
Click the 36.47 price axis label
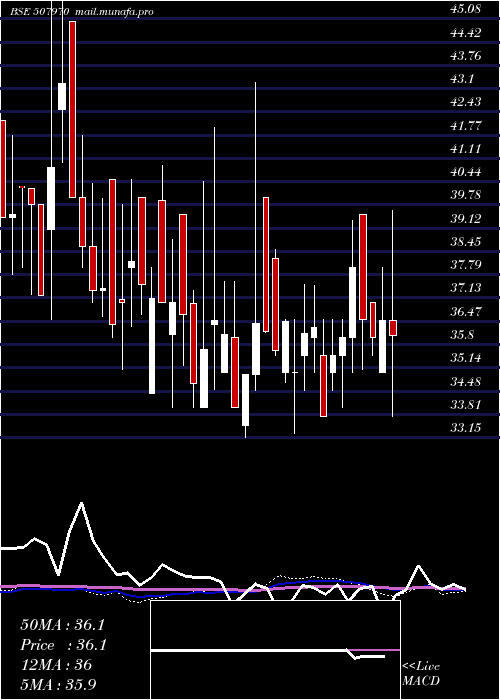(x=466, y=311)
